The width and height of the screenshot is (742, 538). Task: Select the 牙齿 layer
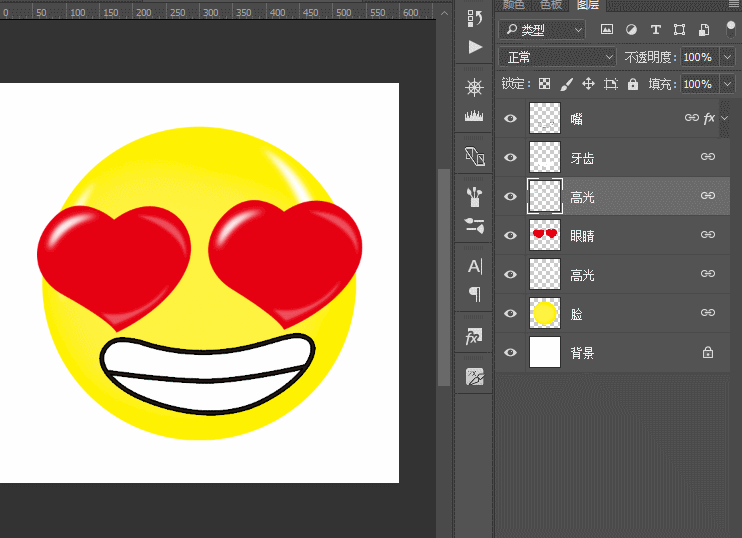click(613, 158)
